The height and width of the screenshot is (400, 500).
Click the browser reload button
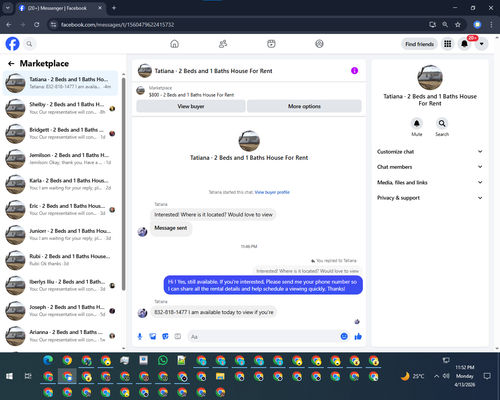tap(37, 25)
